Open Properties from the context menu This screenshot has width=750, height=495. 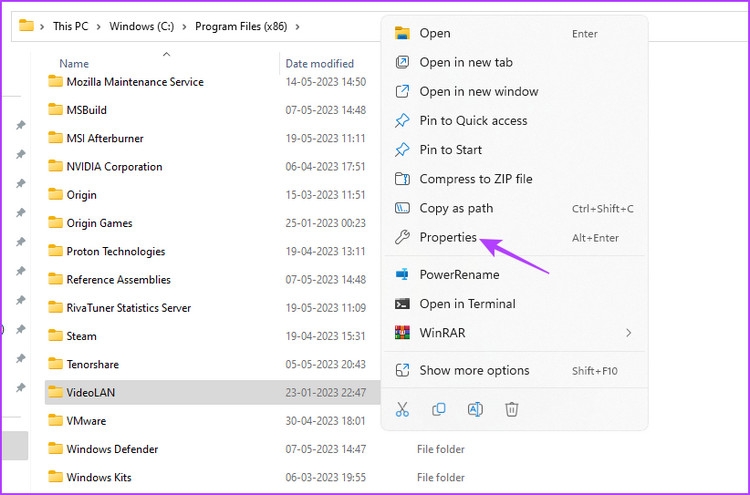tap(515, 237)
